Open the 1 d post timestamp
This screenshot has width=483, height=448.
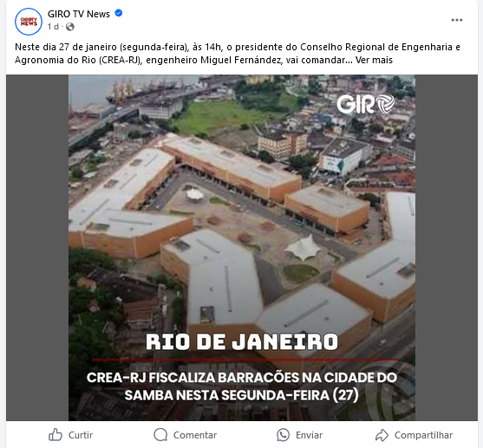(x=53, y=27)
